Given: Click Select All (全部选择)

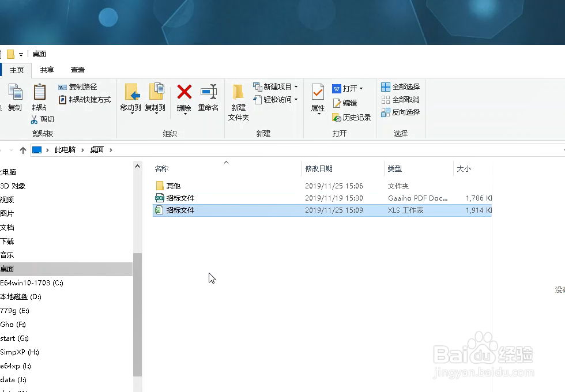Looking at the screenshot, I should [x=400, y=87].
